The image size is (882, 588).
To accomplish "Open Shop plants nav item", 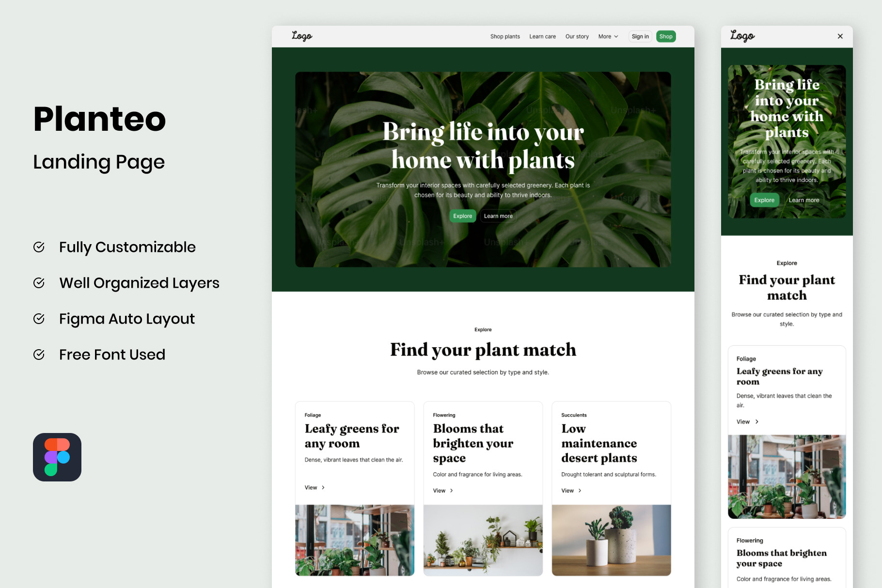I will click(x=505, y=36).
